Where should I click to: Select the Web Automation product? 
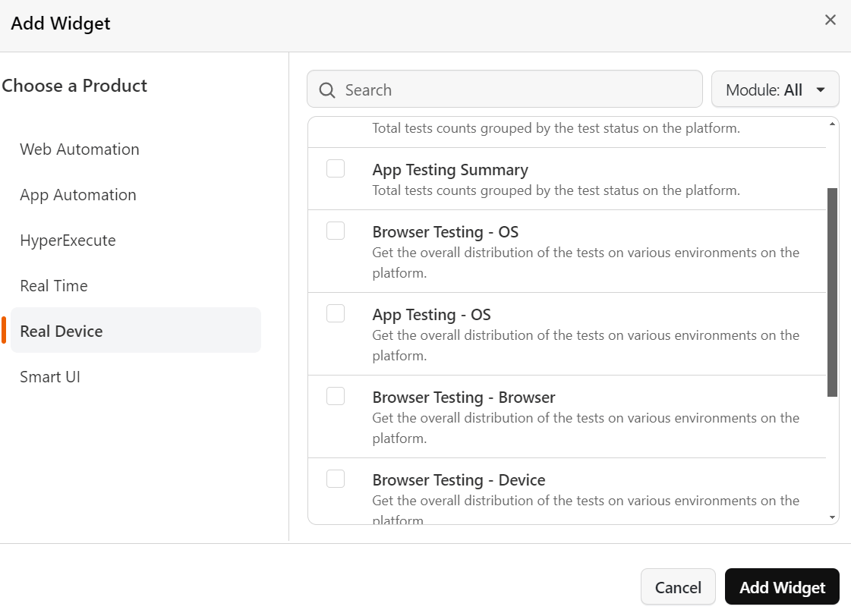(80, 149)
